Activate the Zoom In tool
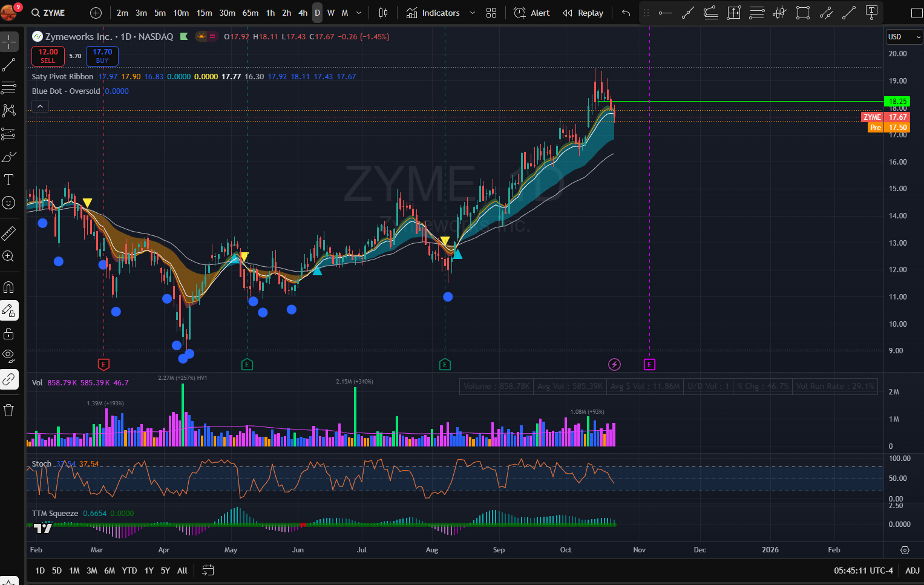Image resolution: width=924 pixels, height=585 pixels. [x=9, y=256]
